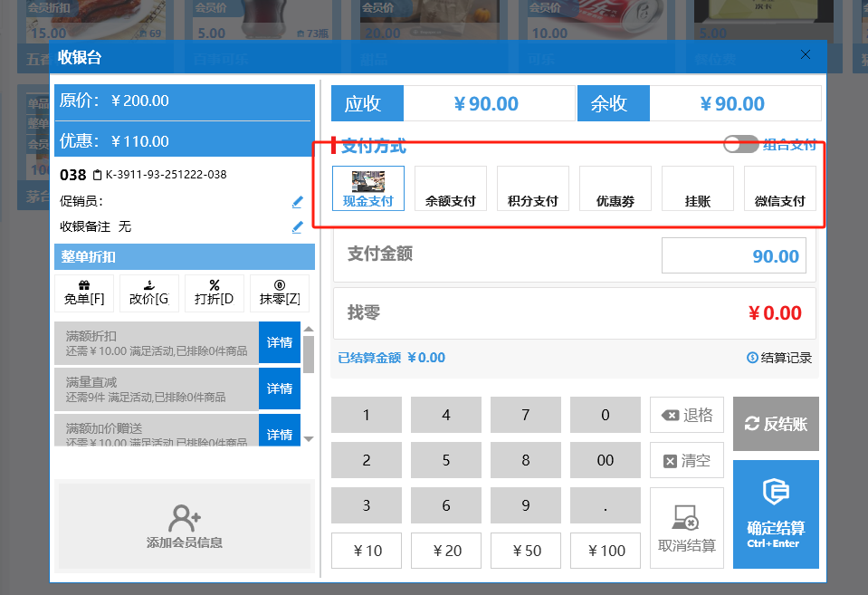Open 详情 for 满额折扣 promotion
The image size is (868, 595).
pos(279,342)
